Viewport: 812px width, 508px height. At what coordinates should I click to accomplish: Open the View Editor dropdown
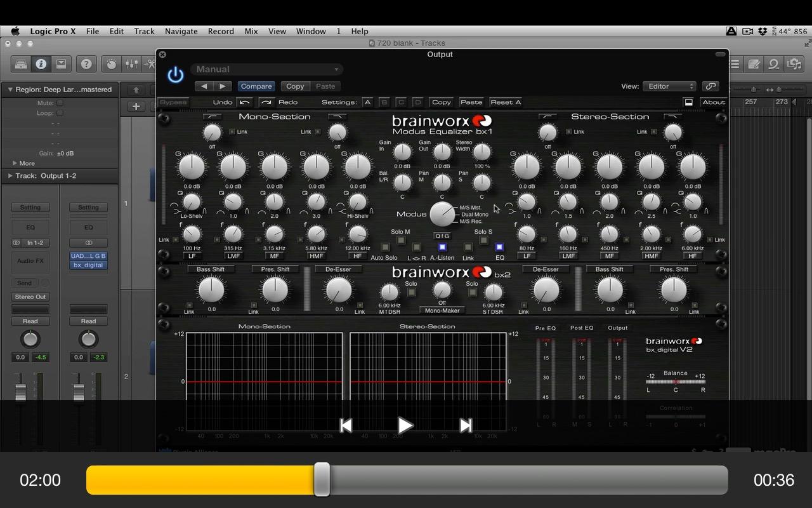pos(669,86)
